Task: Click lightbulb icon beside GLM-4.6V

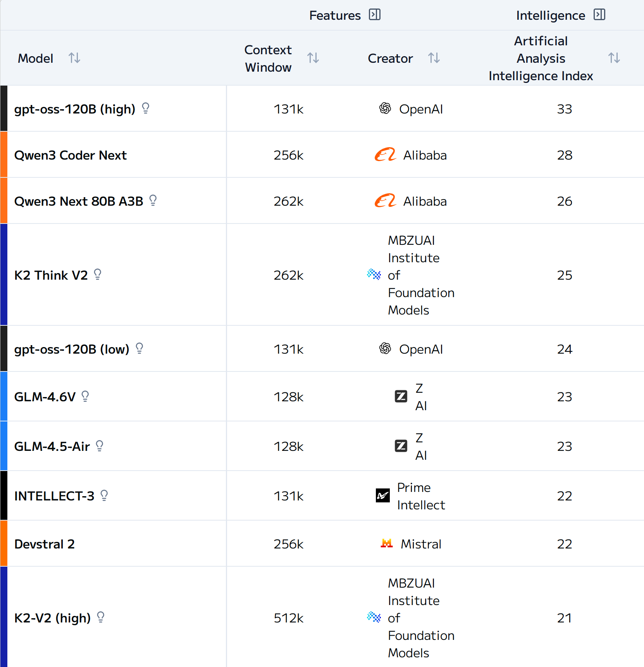Action: tap(85, 396)
